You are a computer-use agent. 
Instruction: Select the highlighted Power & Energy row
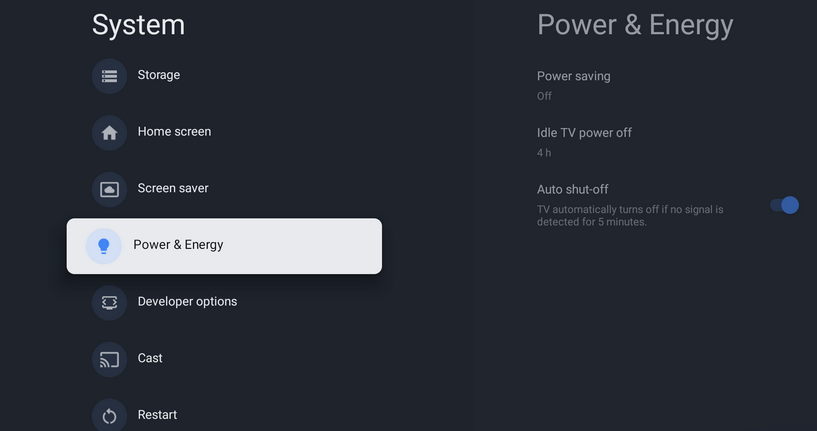(x=224, y=246)
